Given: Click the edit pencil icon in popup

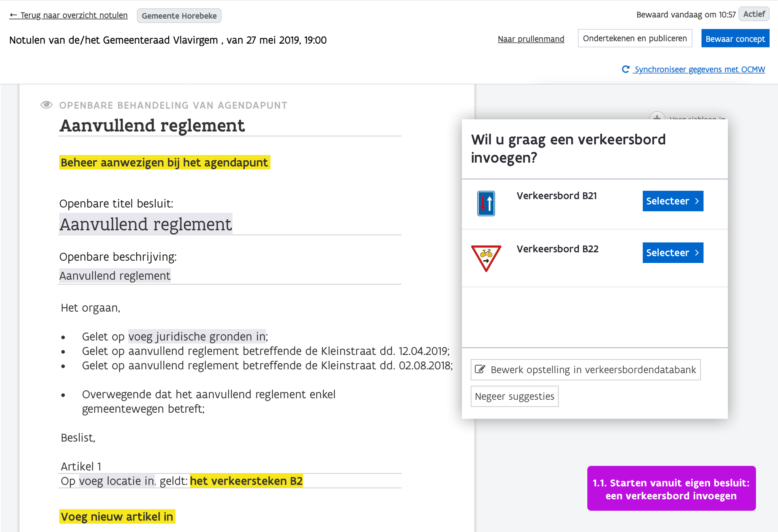Looking at the screenshot, I should 480,369.
